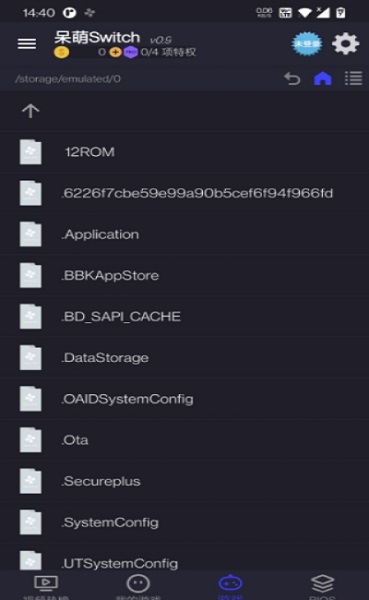The width and height of the screenshot is (369, 600).
Task: Tap the purple privileges badge icon
Action: coord(131,52)
